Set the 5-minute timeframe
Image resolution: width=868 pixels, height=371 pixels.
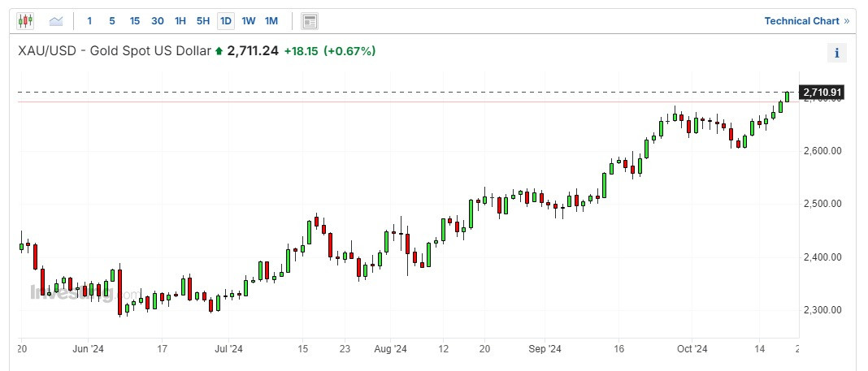pyautogui.click(x=112, y=22)
